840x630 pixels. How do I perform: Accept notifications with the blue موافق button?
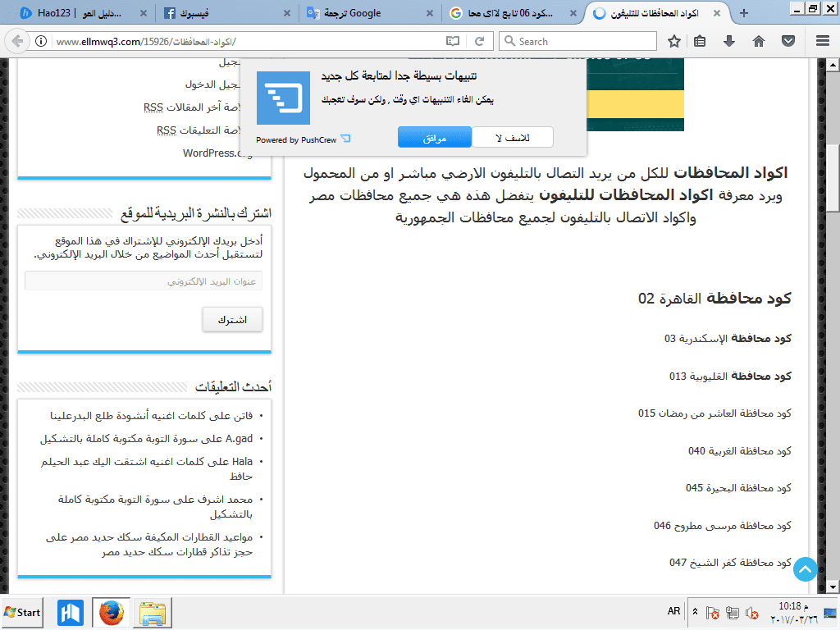pos(435,138)
